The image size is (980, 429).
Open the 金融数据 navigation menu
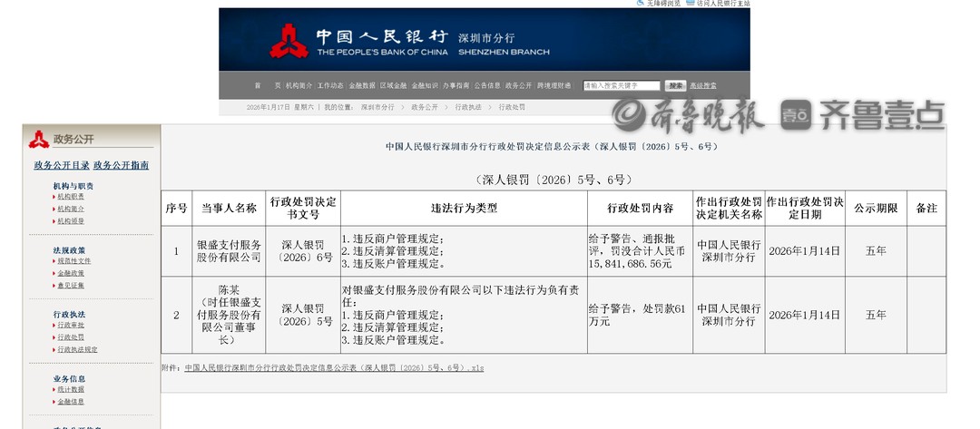pyautogui.click(x=363, y=85)
